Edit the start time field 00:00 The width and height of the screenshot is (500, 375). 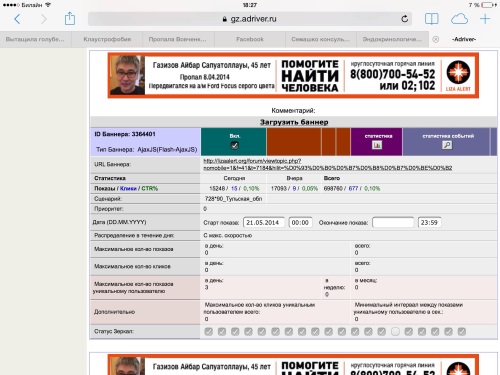[300, 222]
